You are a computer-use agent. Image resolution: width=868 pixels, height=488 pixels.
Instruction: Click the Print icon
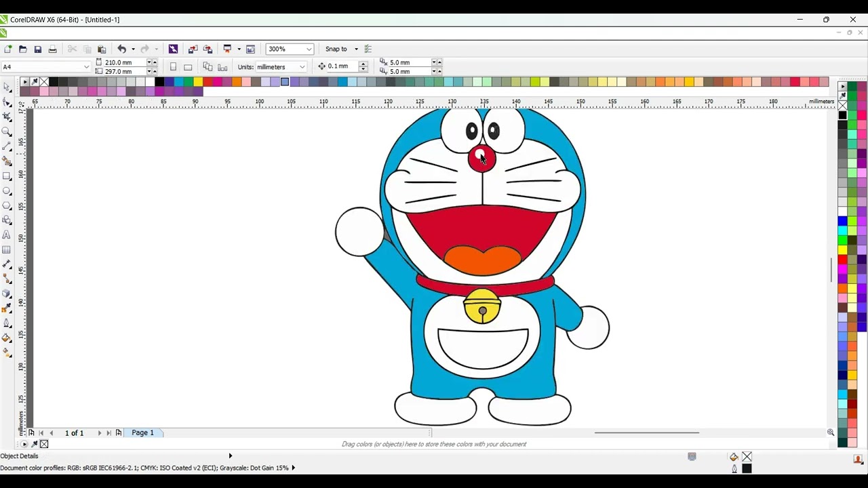(x=52, y=49)
